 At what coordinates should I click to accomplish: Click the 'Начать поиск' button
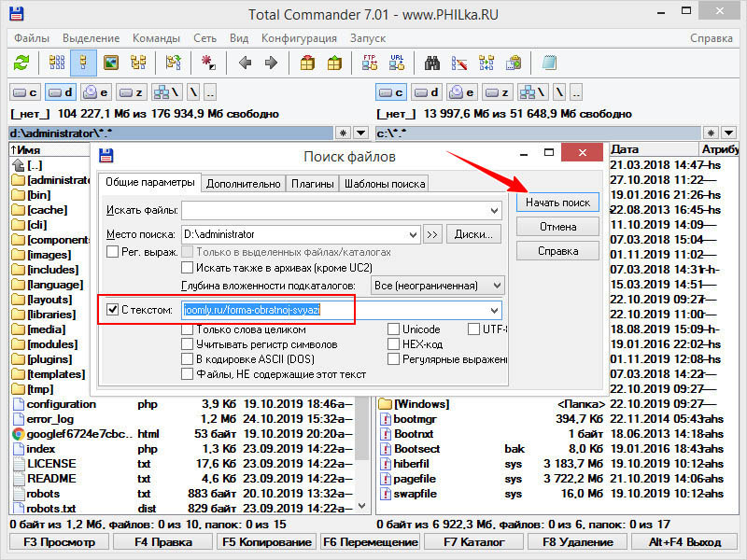[557, 203]
